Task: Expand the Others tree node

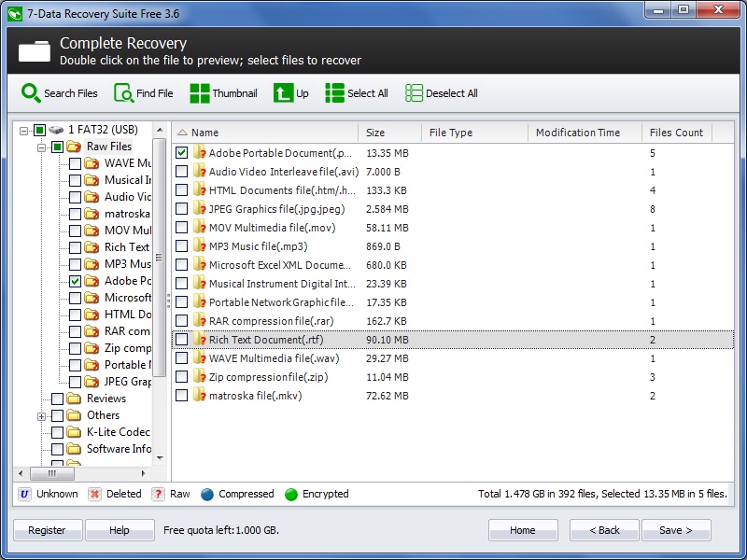Action: click(x=41, y=415)
